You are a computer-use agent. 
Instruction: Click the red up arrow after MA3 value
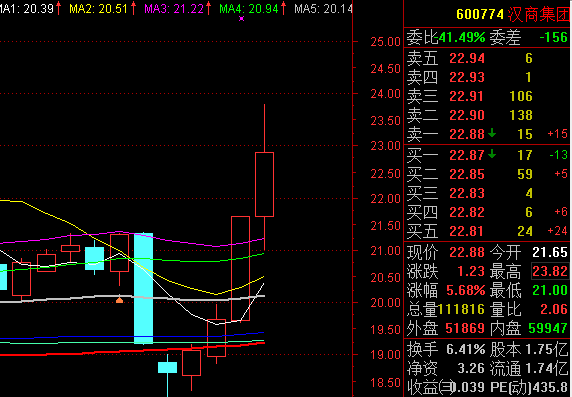pos(209,8)
